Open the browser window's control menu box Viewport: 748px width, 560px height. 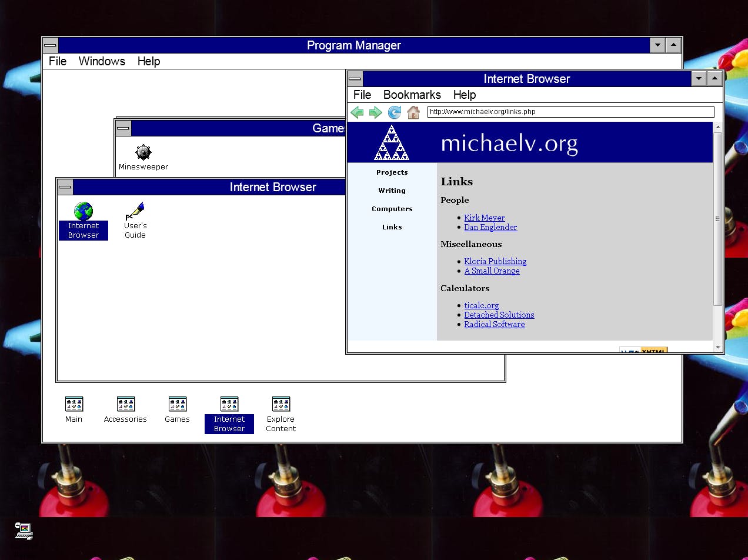355,79
